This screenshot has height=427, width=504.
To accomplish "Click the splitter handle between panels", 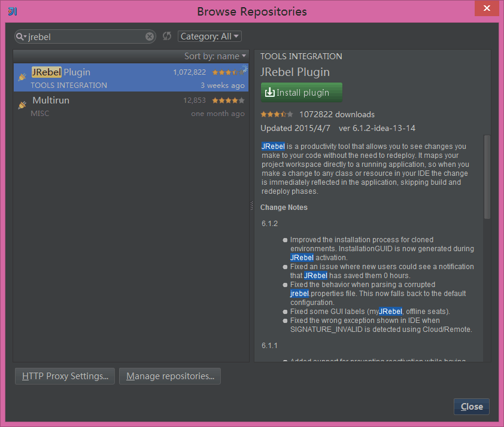I will [x=251, y=206].
